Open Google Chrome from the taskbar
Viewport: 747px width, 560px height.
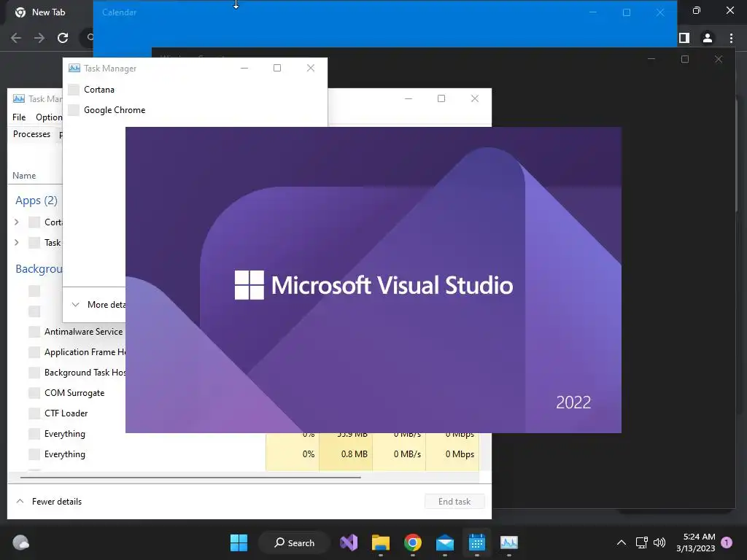(413, 542)
